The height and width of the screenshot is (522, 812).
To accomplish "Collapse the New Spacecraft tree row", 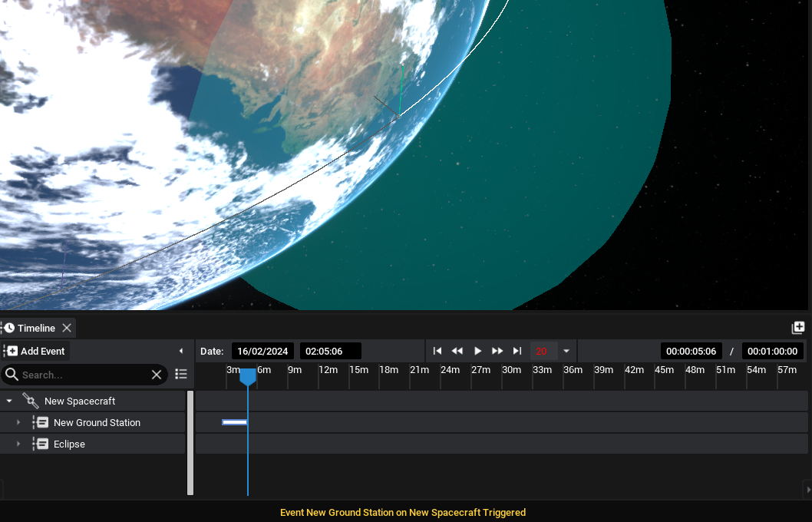I will [x=9, y=401].
